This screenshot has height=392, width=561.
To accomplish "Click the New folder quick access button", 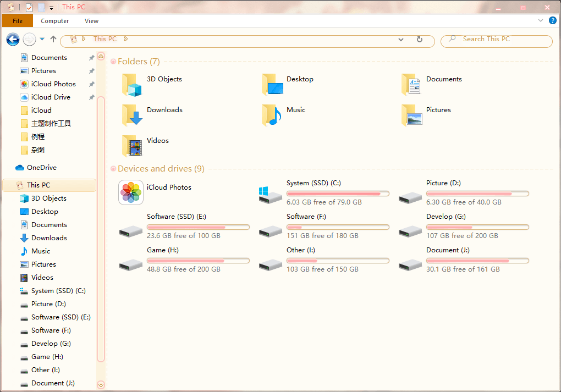I will (41, 7).
